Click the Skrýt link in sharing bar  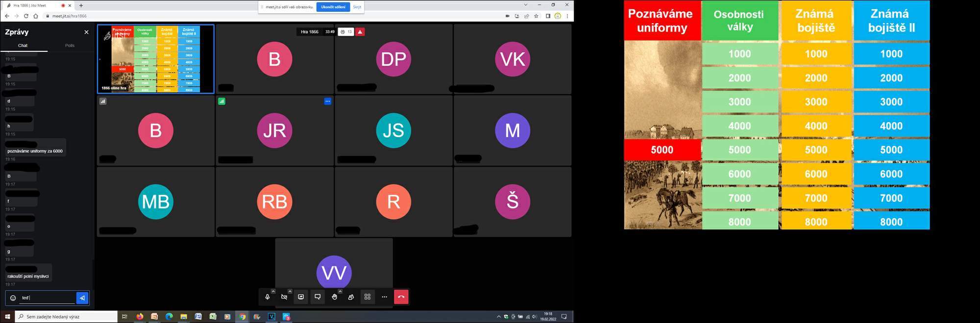(357, 7)
